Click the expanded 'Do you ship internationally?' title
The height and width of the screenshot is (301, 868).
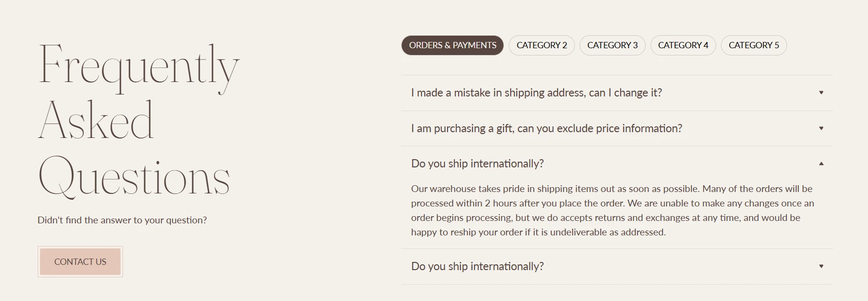click(477, 164)
